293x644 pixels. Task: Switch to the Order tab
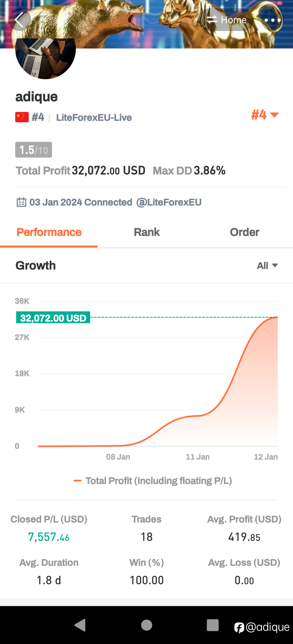[x=244, y=232]
